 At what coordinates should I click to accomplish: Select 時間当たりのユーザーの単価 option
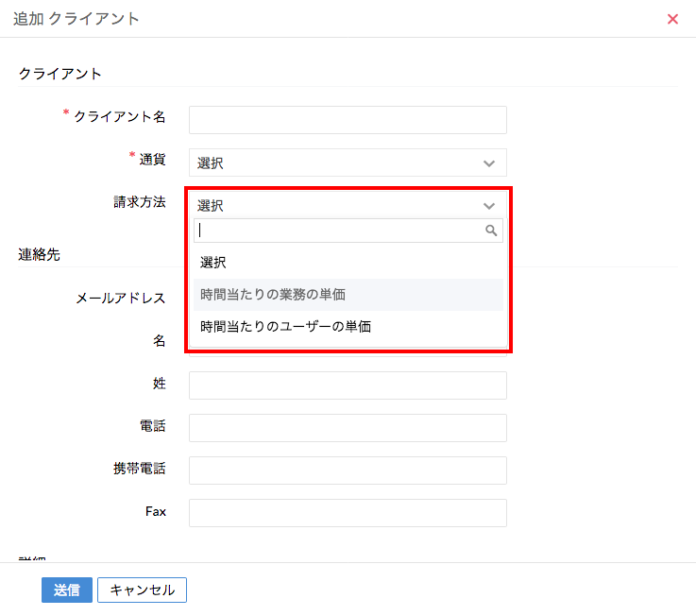coord(285,327)
